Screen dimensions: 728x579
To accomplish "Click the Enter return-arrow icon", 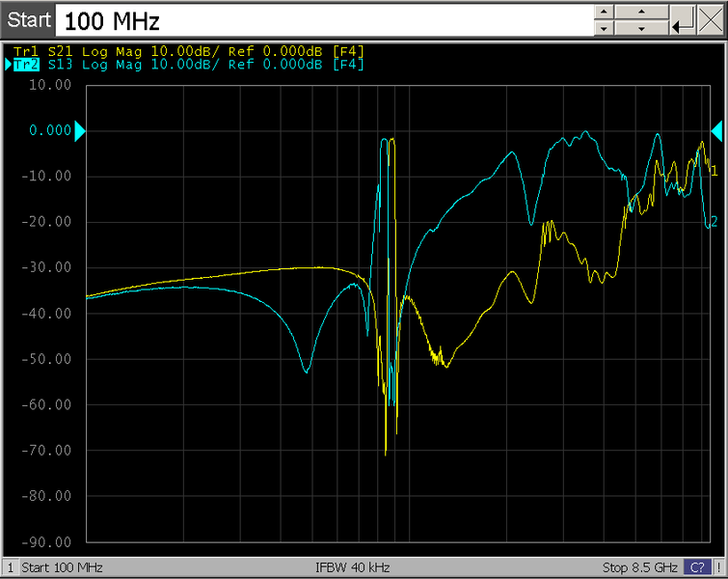I will [x=682, y=20].
